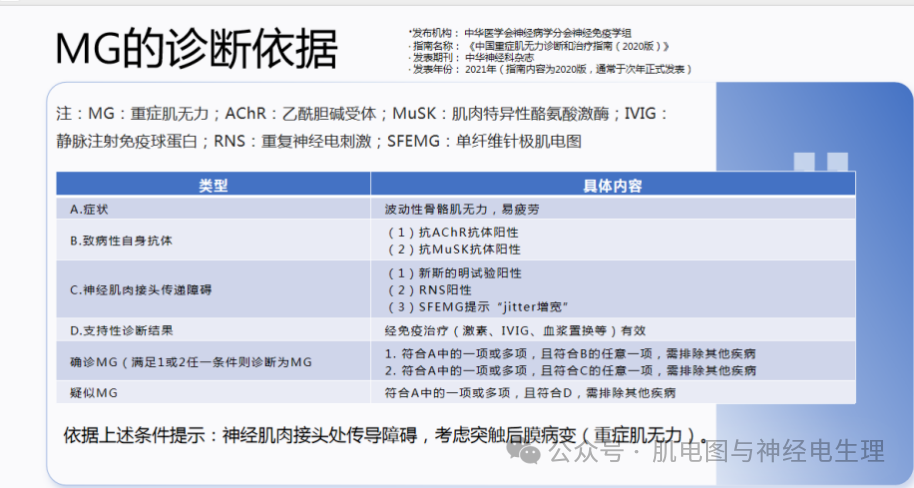
Task: Click the watermark text '肌电图与神经电生理'
Action: 768,452
